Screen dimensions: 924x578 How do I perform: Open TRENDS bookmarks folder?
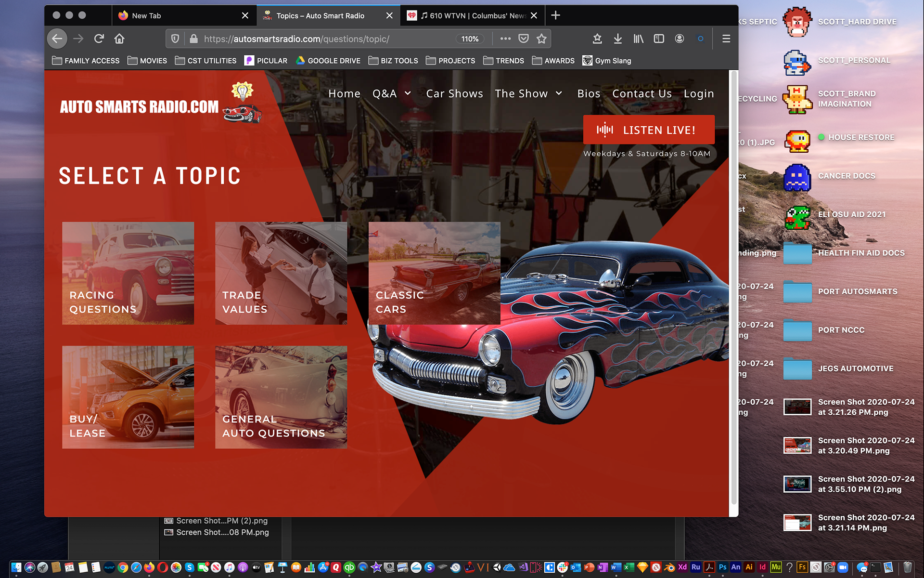point(504,61)
